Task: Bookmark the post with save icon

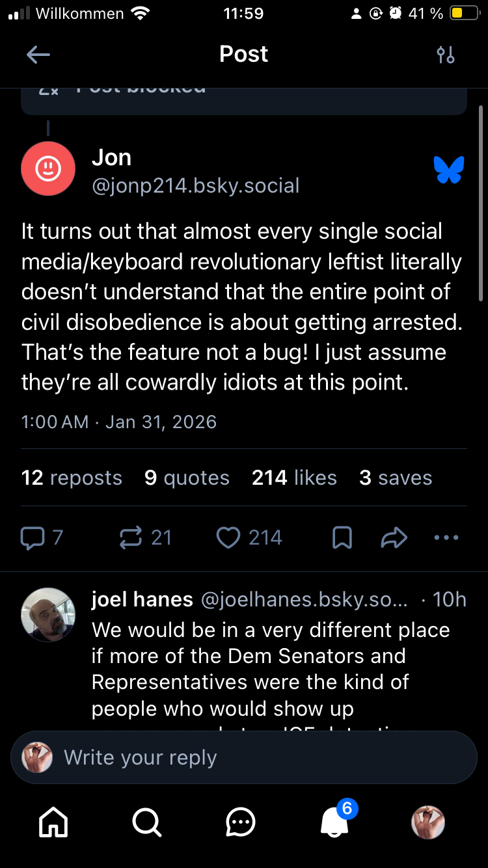Action: (342, 538)
